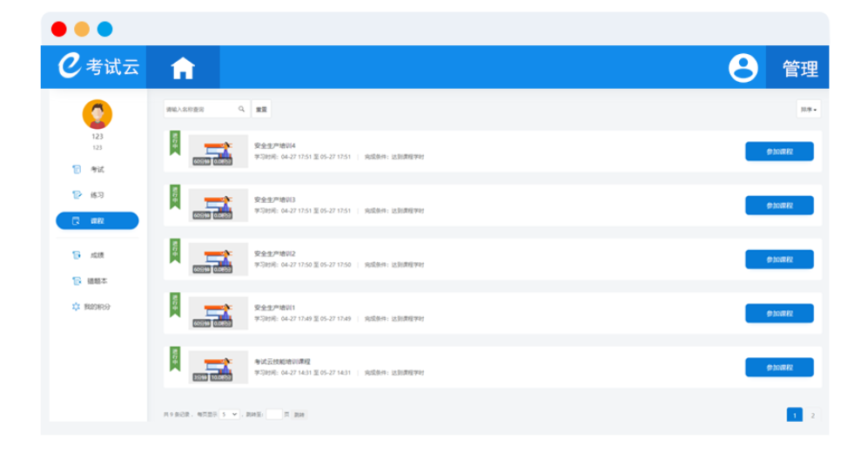The height and width of the screenshot is (467, 868).
Task: Open the 考试 section in the sidebar
Action: coord(97,170)
